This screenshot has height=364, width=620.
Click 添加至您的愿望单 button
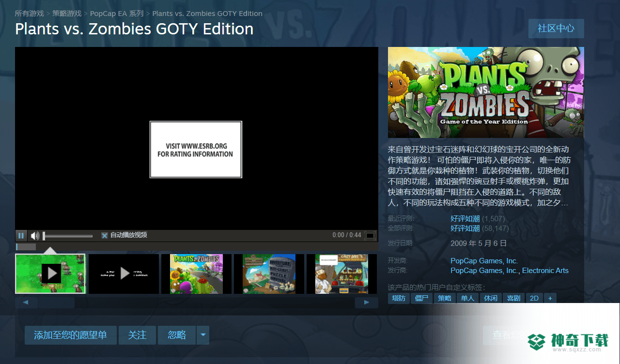[x=71, y=335]
